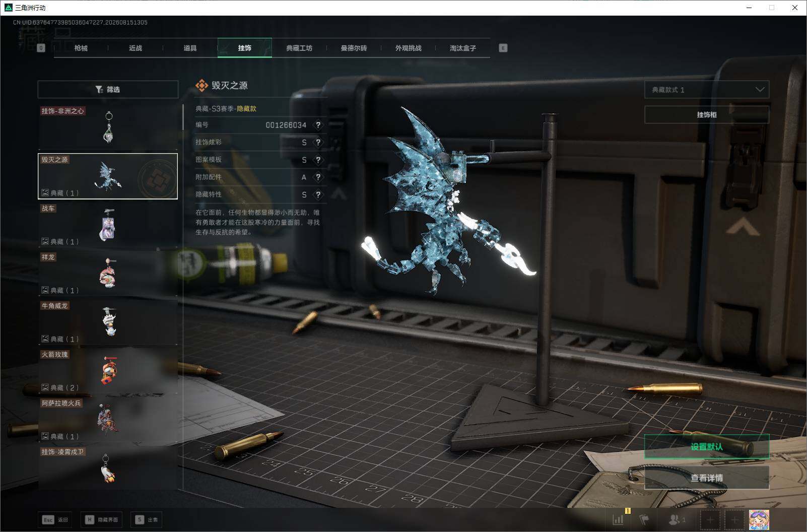Click the 三角洲行动 app icon in title bar
Viewport: 807px width, 532px height.
click(8, 8)
